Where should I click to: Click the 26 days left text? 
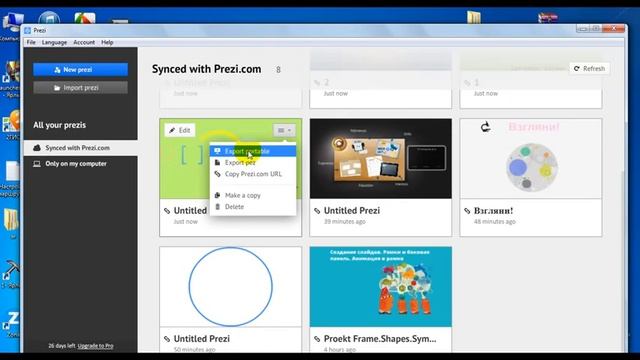point(62,346)
